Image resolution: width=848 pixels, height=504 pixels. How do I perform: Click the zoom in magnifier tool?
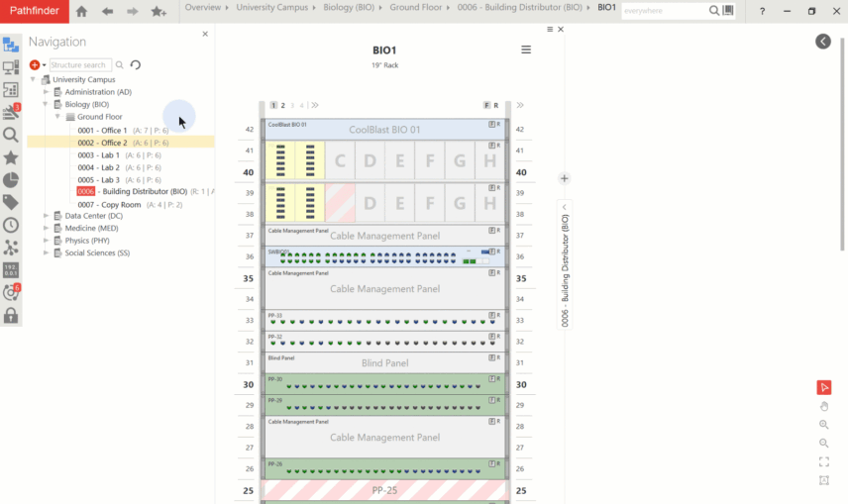pyautogui.click(x=824, y=425)
